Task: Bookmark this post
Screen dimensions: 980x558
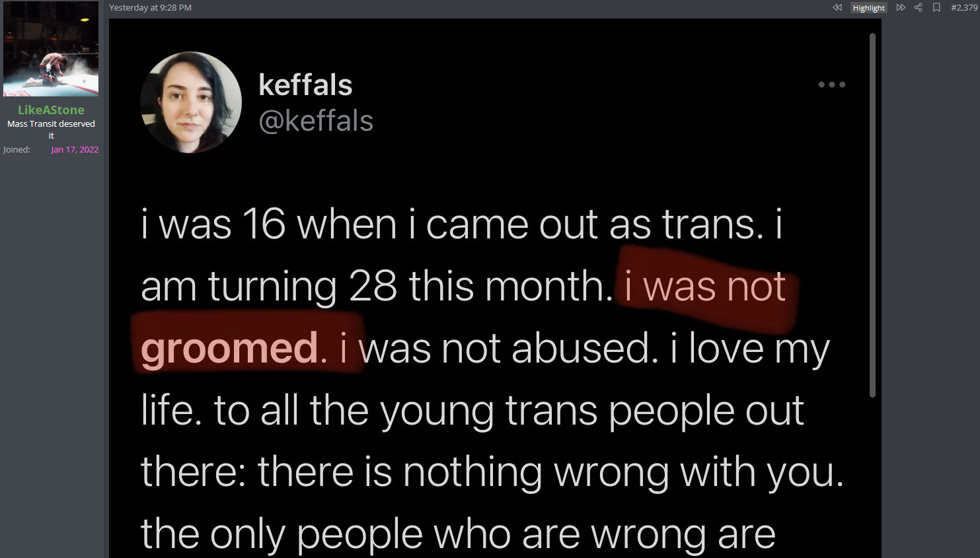Action: (x=936, y=8)
